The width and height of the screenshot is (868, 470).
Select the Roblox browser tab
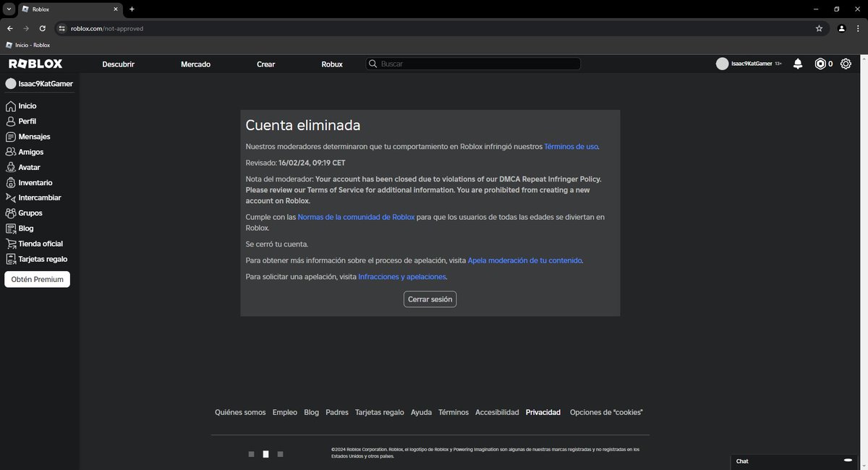click(69, 9)
